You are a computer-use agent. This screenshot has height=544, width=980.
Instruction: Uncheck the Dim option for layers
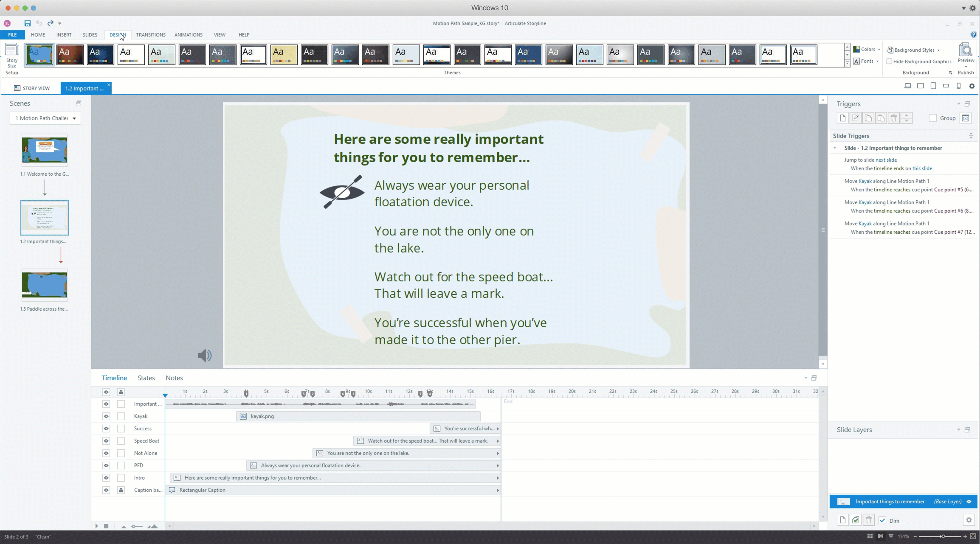[x=883, y=521]
